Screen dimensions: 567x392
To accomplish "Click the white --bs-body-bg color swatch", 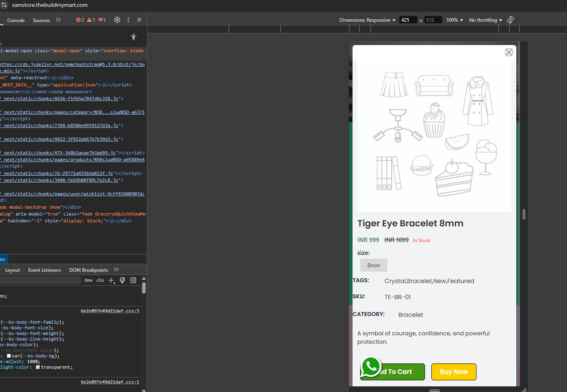I will point(9,356).
